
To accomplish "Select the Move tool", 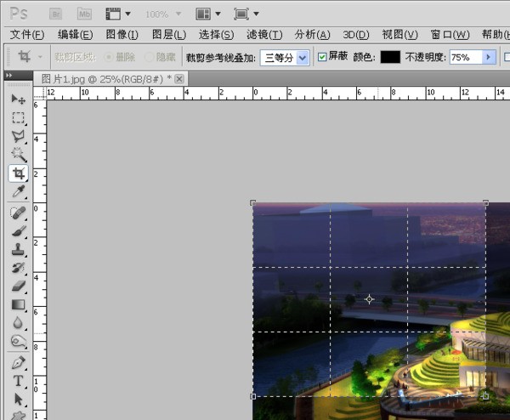I will pos(18,99).
